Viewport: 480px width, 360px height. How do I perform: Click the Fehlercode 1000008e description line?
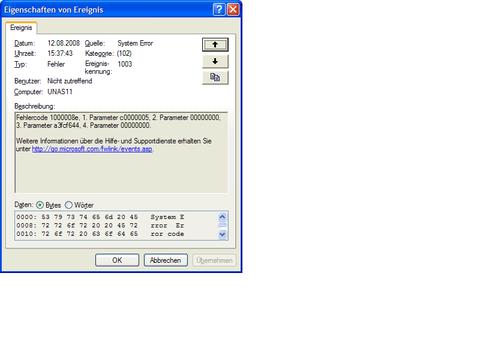click(118, 118)
